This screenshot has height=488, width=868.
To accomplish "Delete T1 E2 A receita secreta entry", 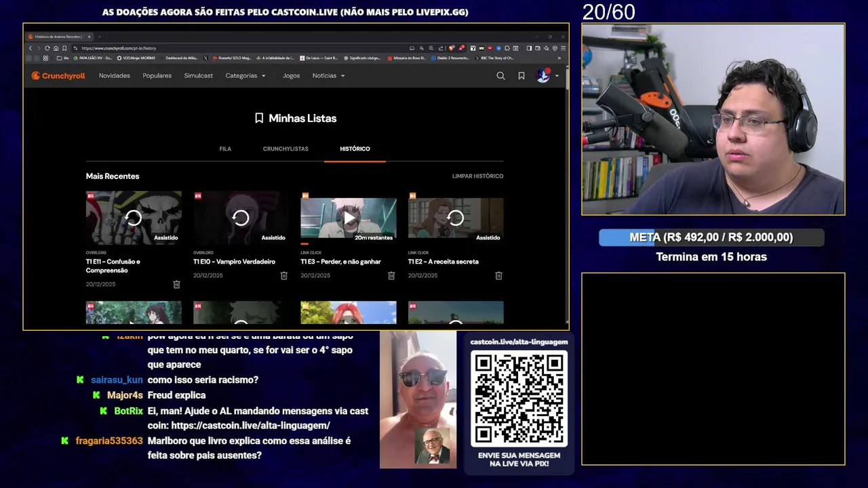I will tap(498, 276).
